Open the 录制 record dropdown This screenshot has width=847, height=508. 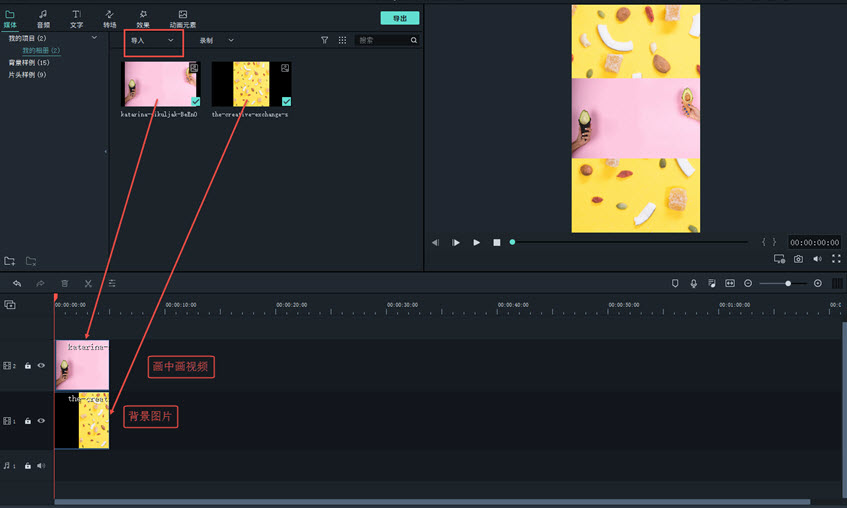(x=216, y=41)
